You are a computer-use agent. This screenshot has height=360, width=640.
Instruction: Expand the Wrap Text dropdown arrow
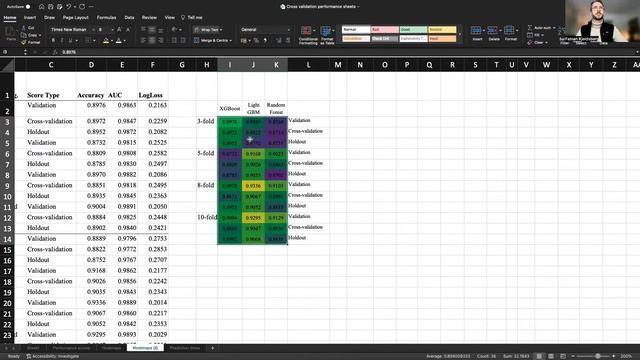coord(221,30)
